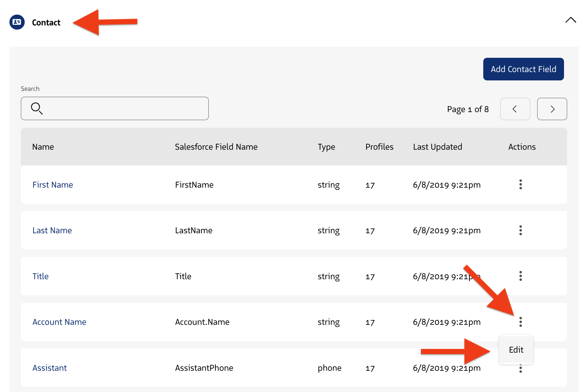Open actions menu for Last Name row
This screenshot has height=392, width=588.
tap(521, 230)
